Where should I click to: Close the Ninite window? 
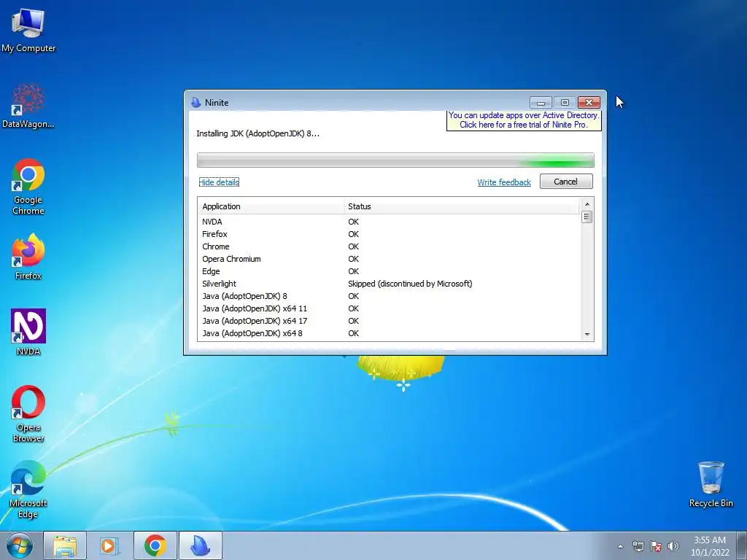(589, 102)
